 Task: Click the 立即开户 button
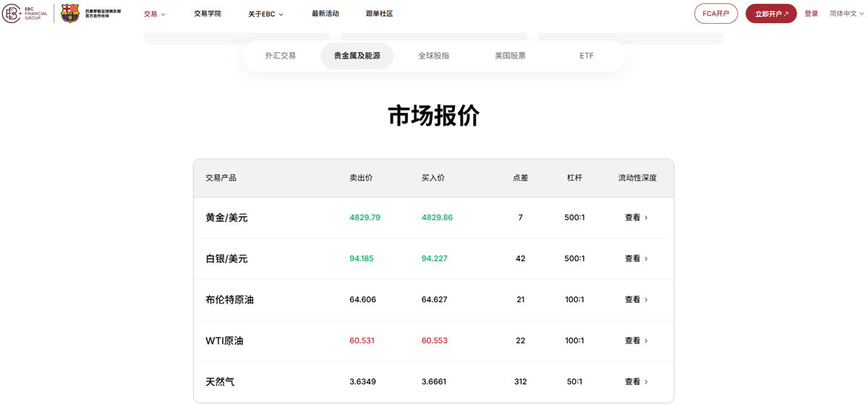pos(771,14)
